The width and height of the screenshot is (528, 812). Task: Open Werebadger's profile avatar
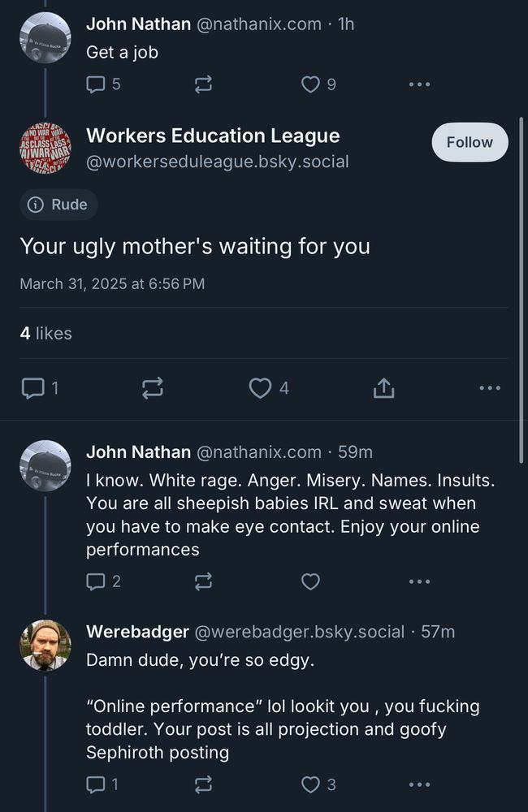click(x=45, y=645)
